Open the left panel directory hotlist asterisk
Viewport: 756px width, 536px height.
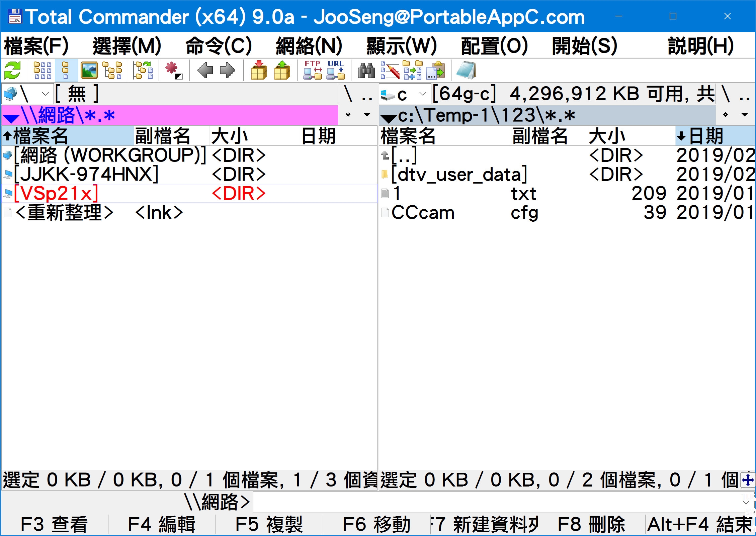point(348,115)
